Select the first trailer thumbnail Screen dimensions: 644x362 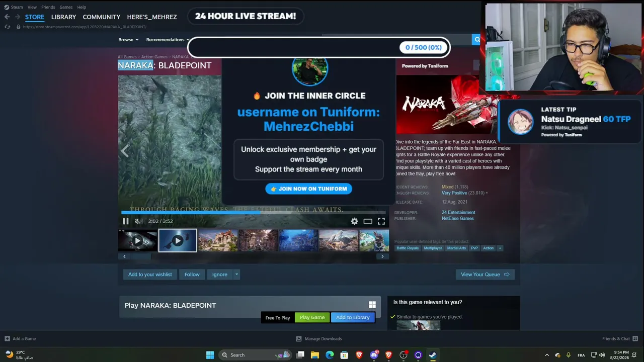tap(137, 240)
